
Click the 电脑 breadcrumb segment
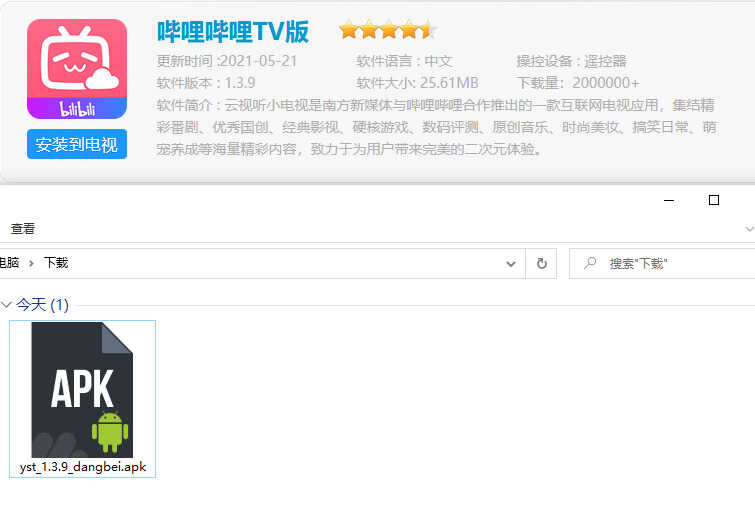click(x=9, y=263)
